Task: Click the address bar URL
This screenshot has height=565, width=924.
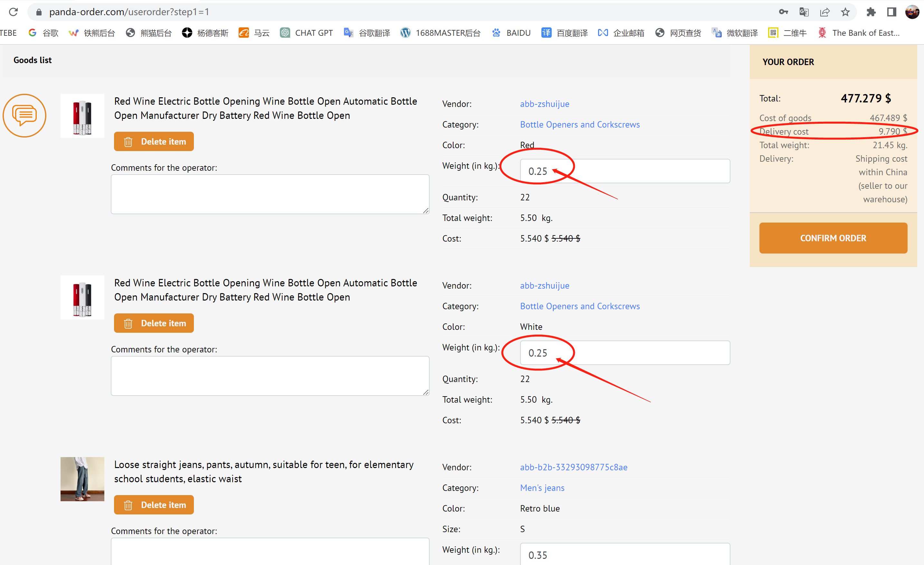Action: tap(129, 12)
